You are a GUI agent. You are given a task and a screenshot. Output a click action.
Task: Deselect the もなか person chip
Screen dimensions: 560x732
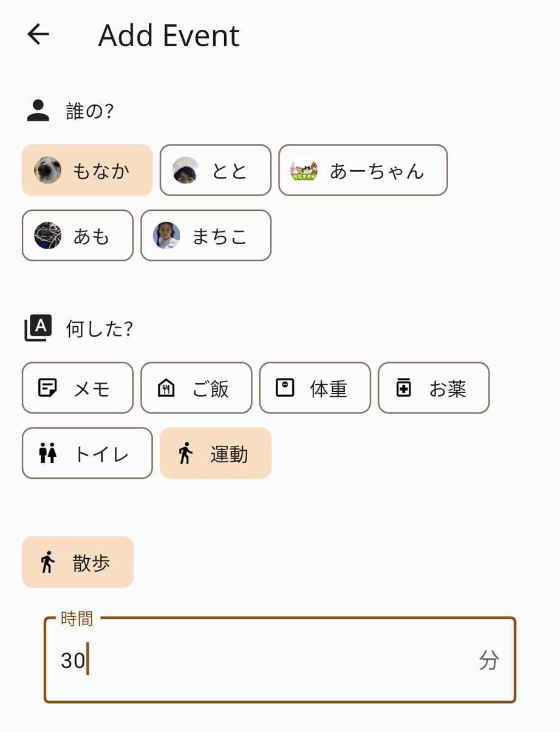tap(87, 170)
